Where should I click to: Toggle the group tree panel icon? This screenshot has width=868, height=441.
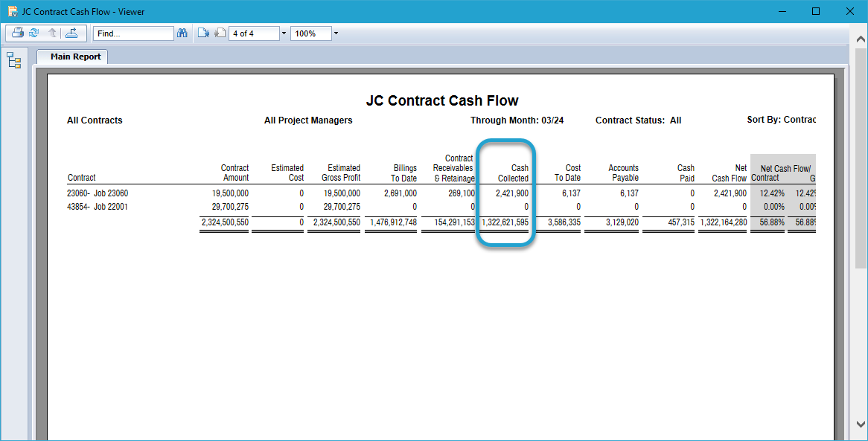pos(14,60)
